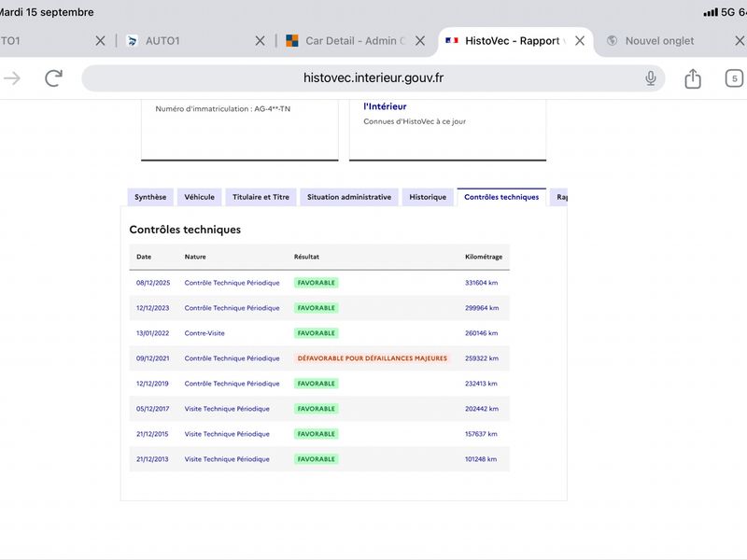Close the HistoVec - Rapport tab
The width and height of the screenshot is (747, 560).
(x=579, y=41)
